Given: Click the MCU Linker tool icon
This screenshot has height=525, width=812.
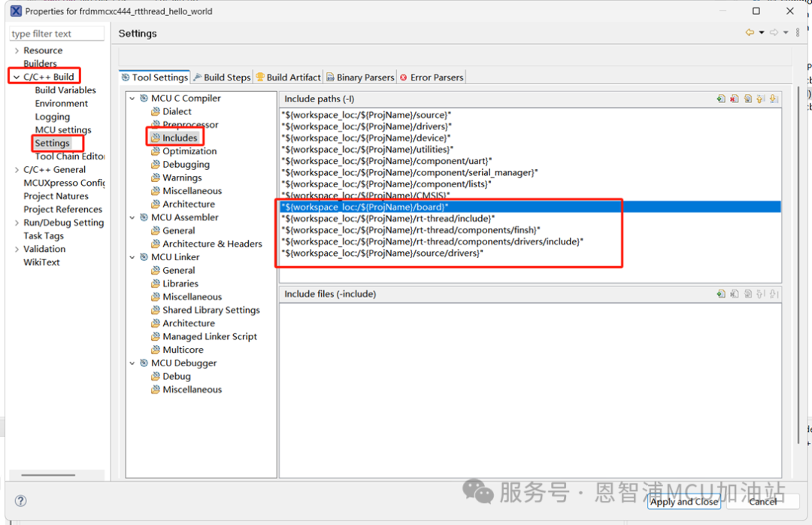Looking at the screenshot, I should click(x=144, y=257).
